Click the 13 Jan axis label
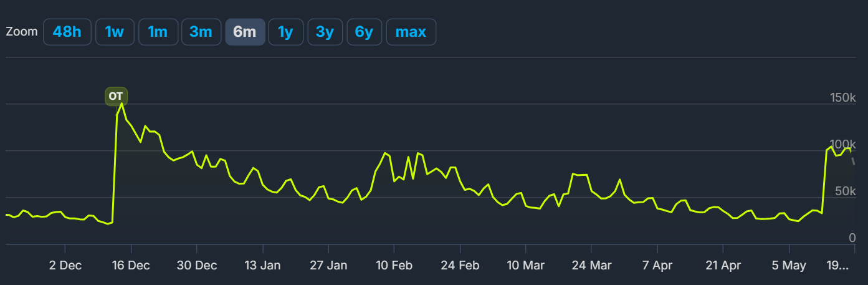 pyautogui.click(x=262, y=266)
